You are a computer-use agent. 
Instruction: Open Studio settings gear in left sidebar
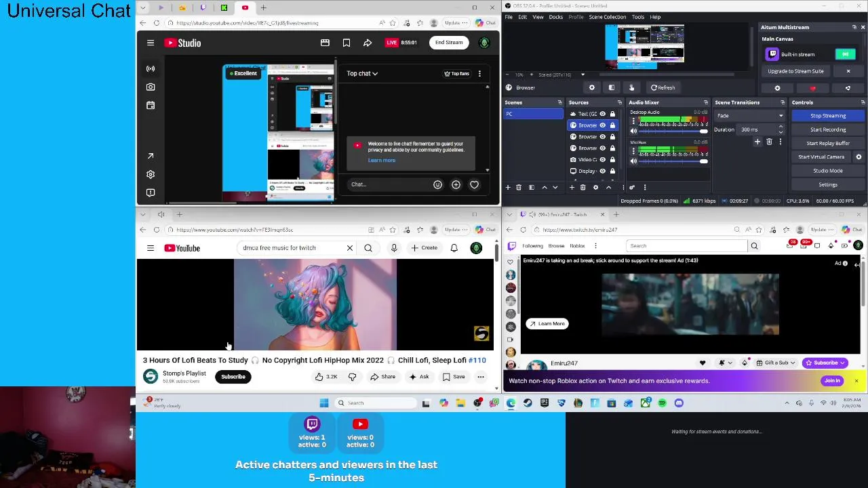tap(151, 174)
